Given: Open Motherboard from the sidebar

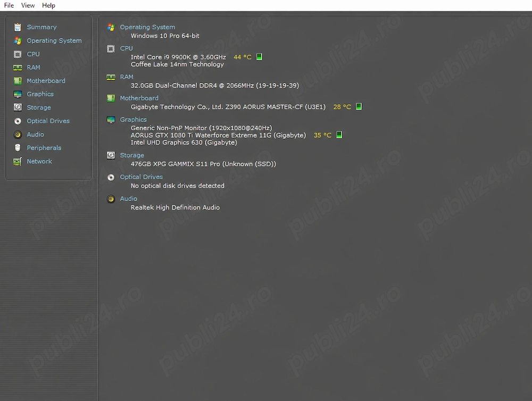Looking at the screenshot, I should (x=46, y=81).
